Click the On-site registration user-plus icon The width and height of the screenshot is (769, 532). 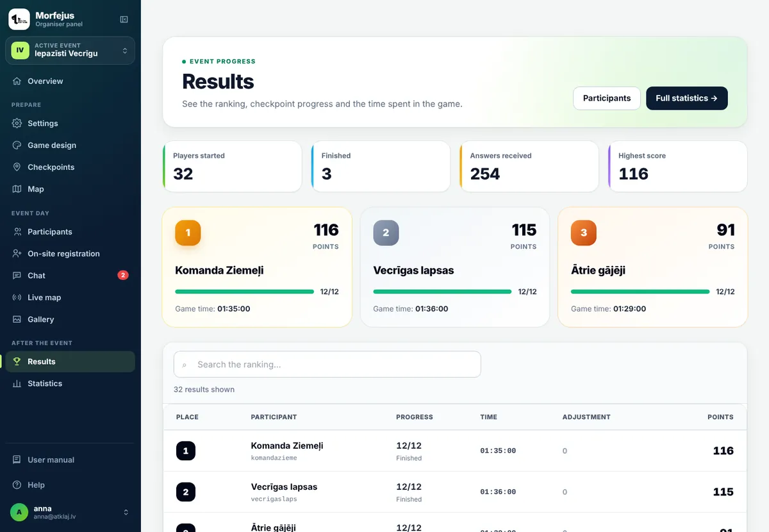coord(17,254)
